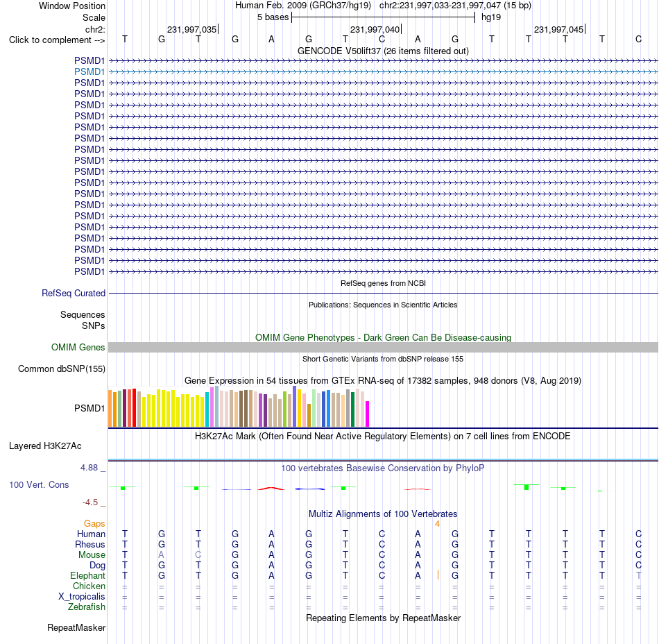The width and height of the screenshot is (659, 644).
Task: Click 'Short Genetic Variants from dbSNP release 155' title
Action: [x=383, y=359]
